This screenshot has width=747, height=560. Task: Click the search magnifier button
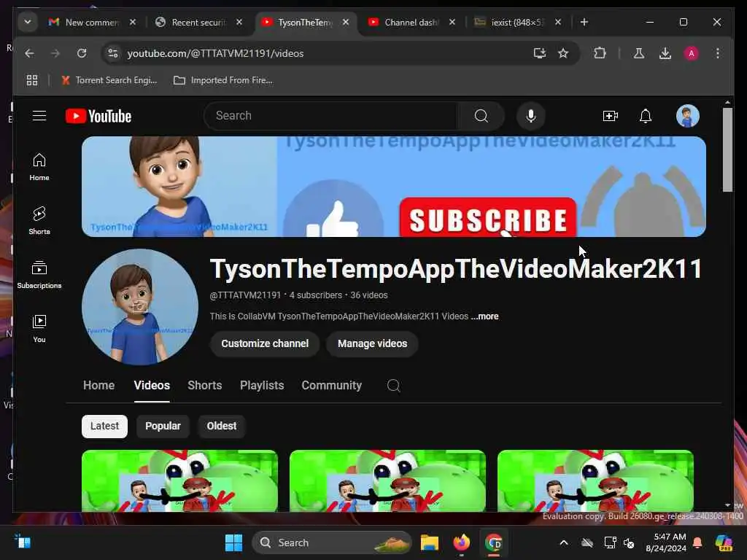pos(481,116)
